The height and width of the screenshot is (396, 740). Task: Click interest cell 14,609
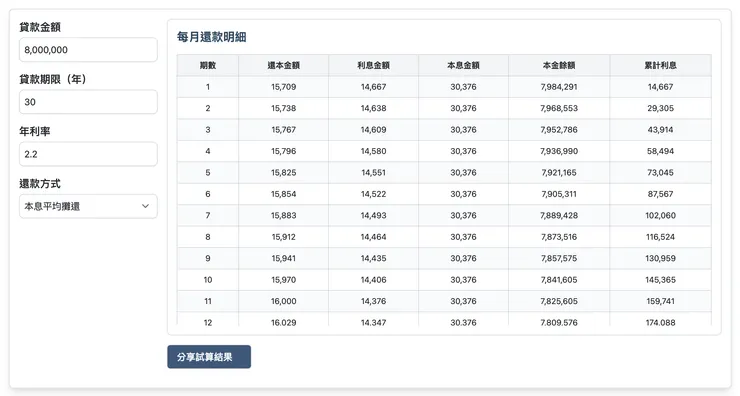point(373,130)
